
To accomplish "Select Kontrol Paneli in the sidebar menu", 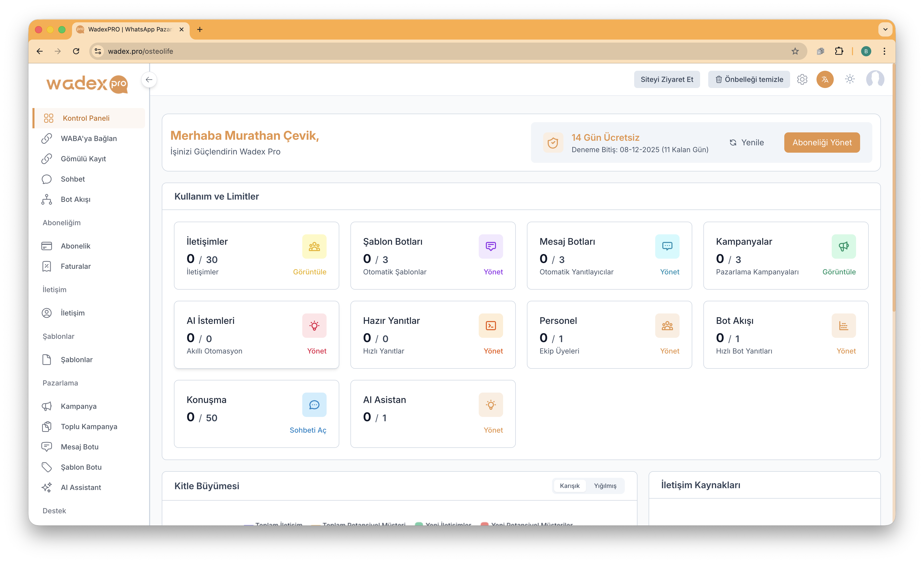I will tap(86, 118).
